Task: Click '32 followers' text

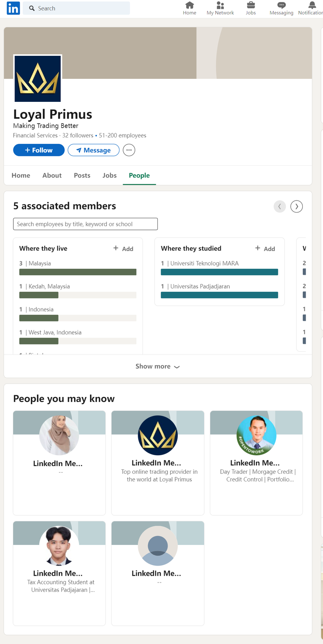Action: (78, 135)
